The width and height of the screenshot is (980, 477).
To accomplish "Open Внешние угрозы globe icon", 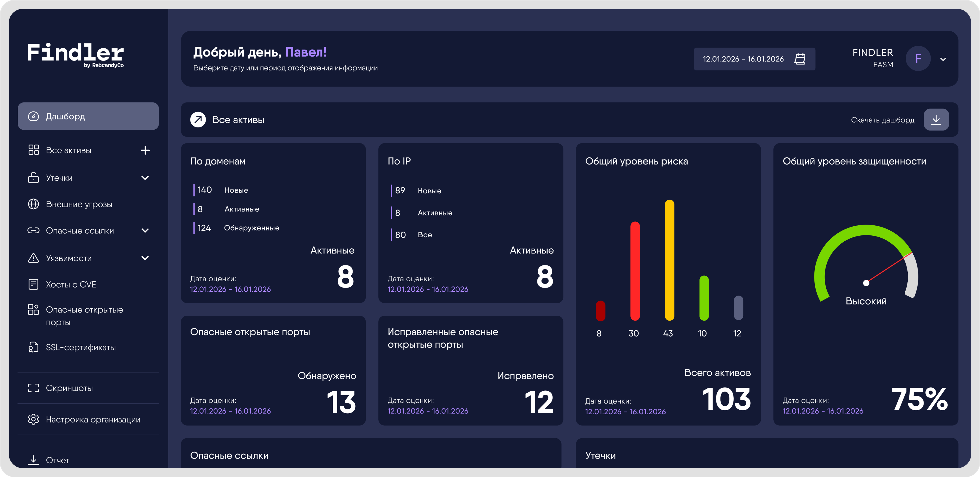I will (34, 204).
